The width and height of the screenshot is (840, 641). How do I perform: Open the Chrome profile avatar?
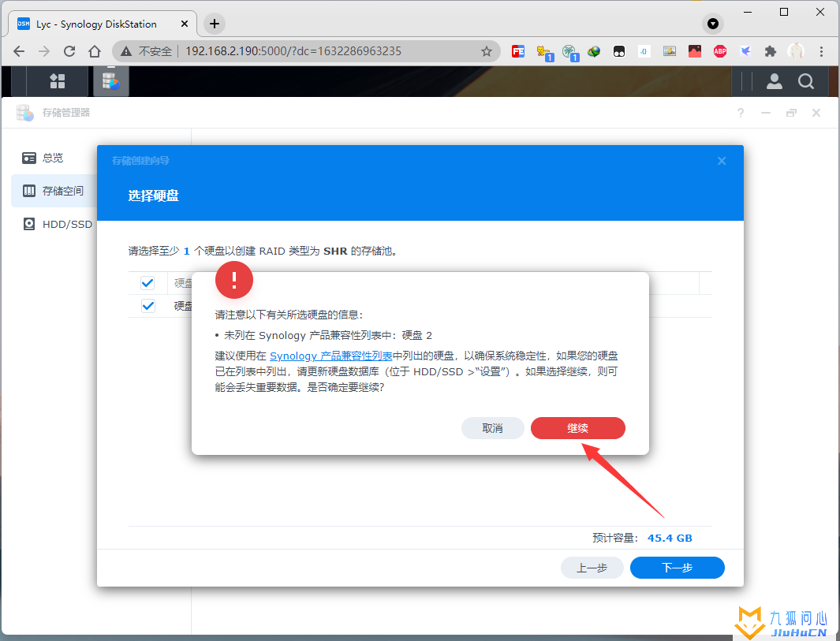(x=796, y=51)
